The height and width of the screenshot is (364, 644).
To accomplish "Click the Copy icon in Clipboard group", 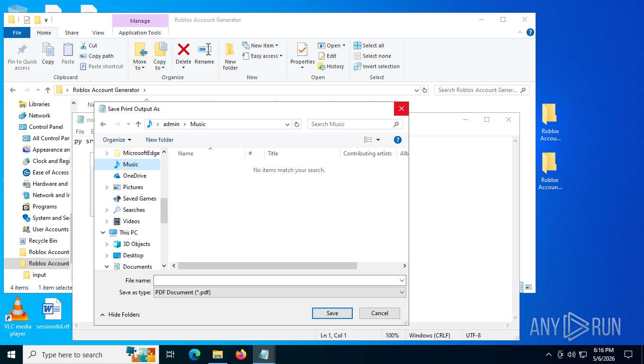I will (48, 50).
